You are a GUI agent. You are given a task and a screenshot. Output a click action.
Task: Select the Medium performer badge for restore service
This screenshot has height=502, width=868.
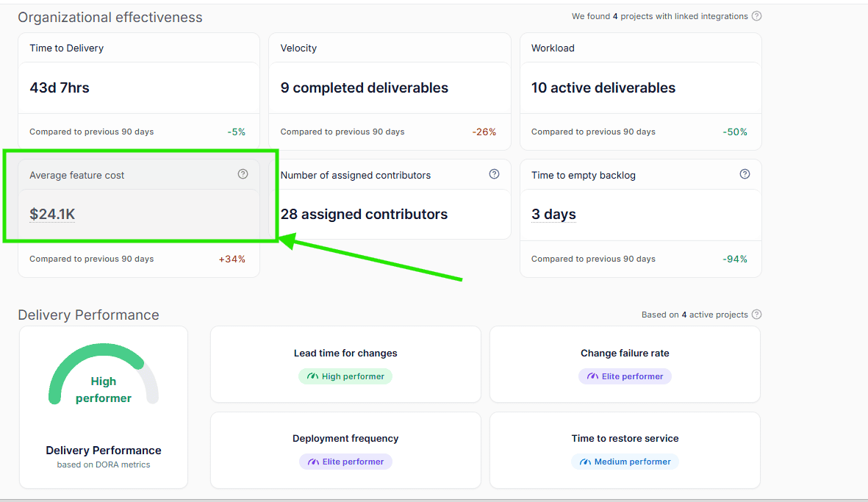[x=625, y=462]
